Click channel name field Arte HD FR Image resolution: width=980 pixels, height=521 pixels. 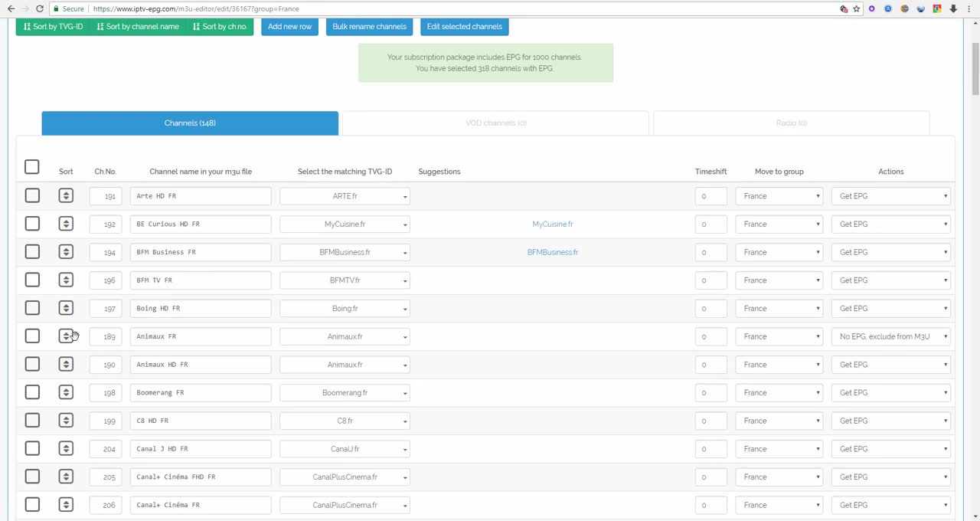201,196
